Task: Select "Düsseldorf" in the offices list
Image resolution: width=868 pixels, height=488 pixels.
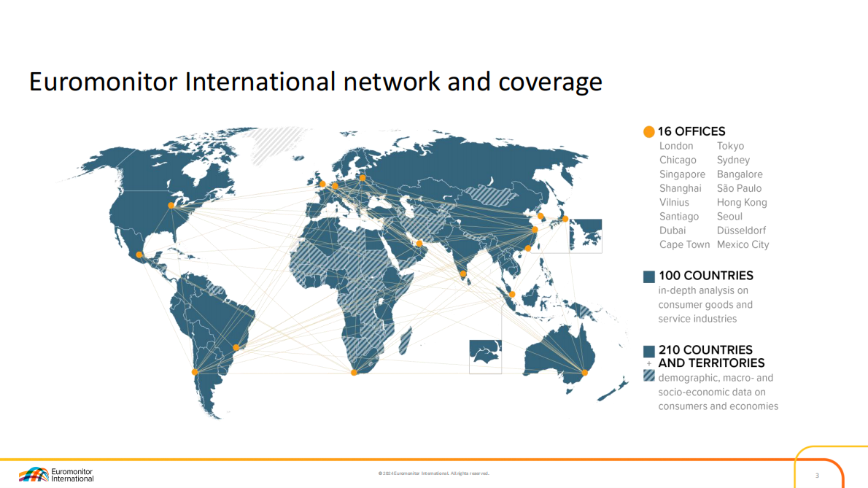Action: click(741, 231)
